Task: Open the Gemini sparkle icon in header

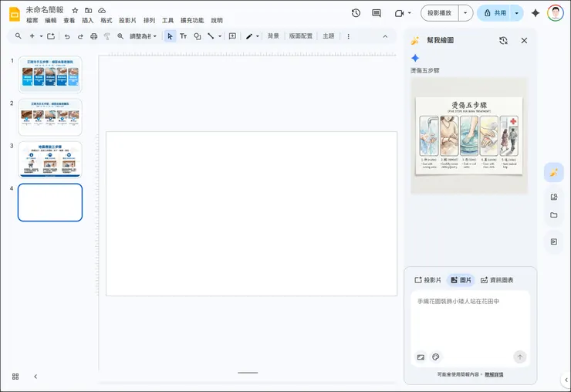Action: point(536,13)
